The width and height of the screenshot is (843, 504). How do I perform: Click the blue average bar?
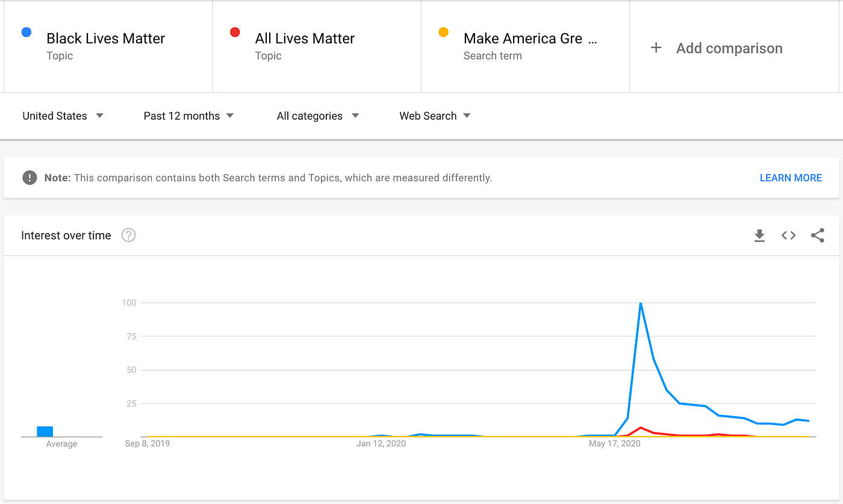click(45, 431)
